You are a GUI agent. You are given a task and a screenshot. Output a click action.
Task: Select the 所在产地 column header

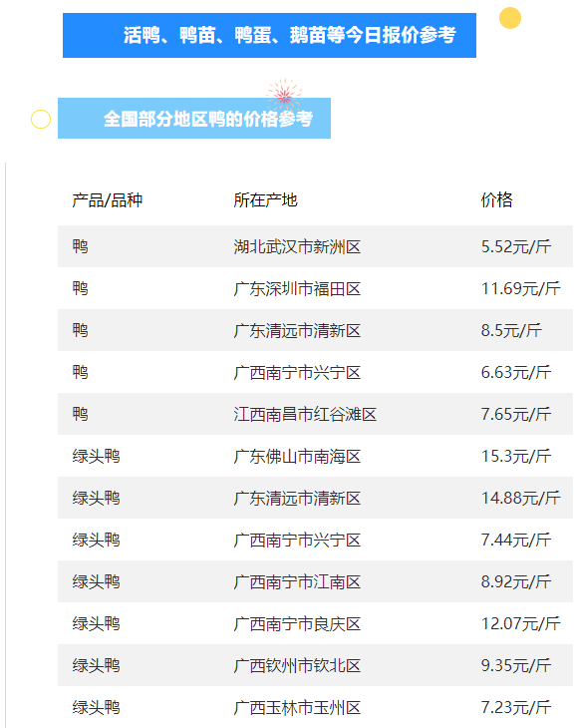[x=265, y=200]
